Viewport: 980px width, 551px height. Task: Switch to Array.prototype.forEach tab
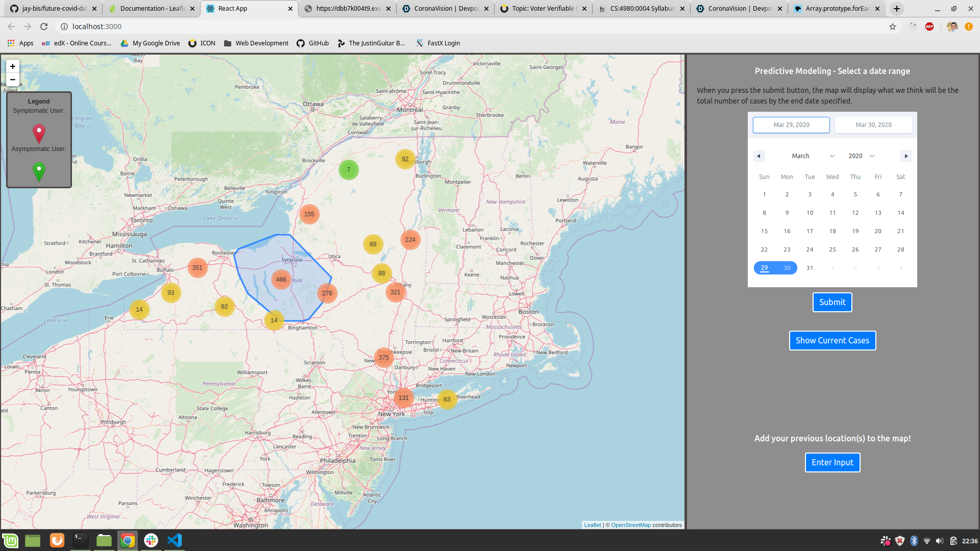[837, 9]
